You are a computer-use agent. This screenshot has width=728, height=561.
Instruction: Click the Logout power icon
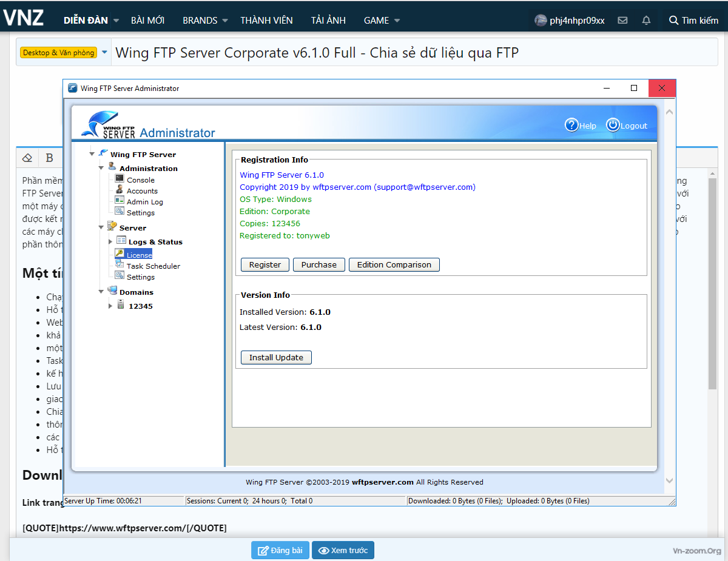coord(613,125)
